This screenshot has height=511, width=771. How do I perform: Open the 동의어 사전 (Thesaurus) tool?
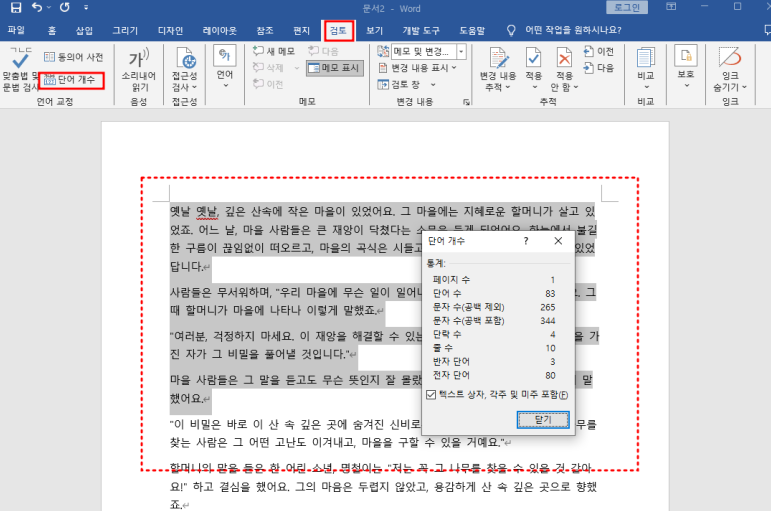[73, 57]
